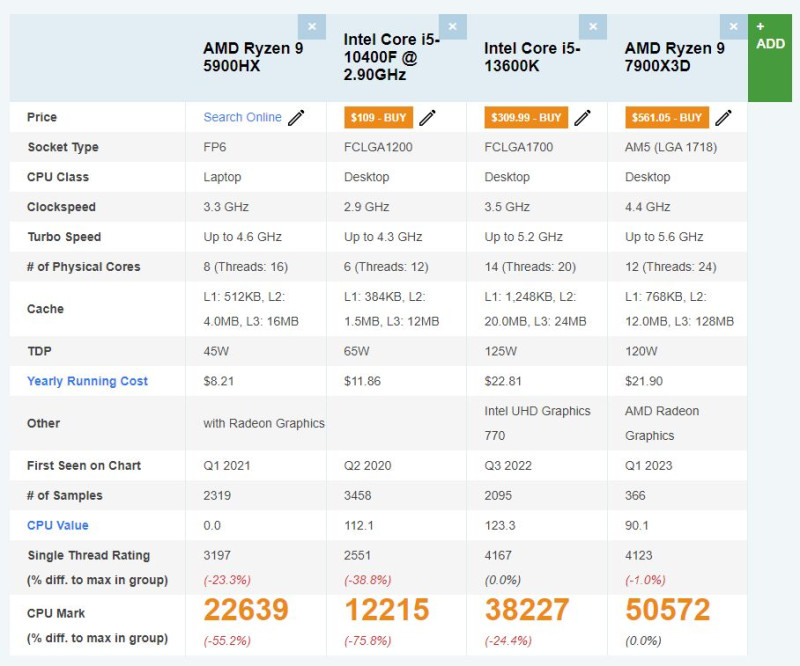Open the CPU Value link
Screen dimensions: 800x666
click(58, 525)
